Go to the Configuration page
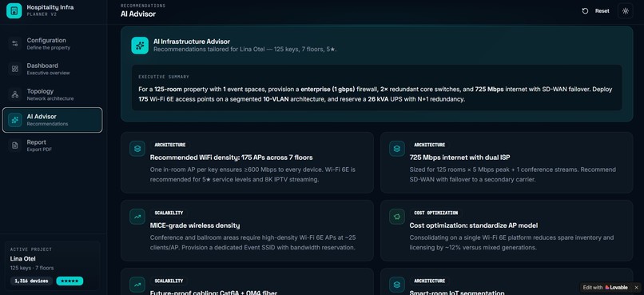Image resolution: width=644 pixels, height=295 pixels. (52, 43)
